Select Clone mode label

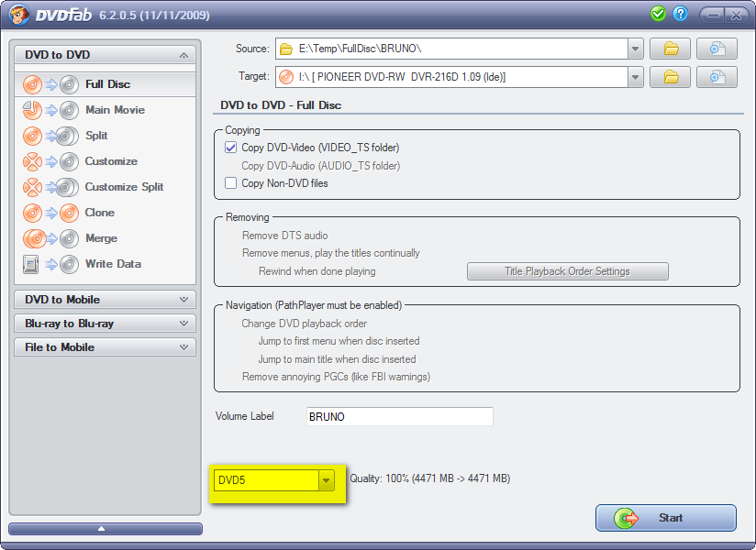(100, 213)
